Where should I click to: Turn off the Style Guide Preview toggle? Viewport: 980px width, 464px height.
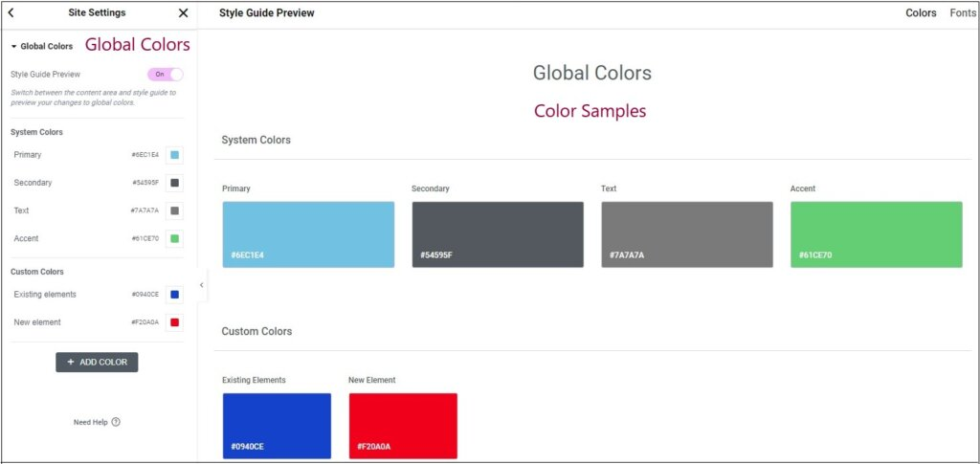pyautogui.click(x=165, y=74)
